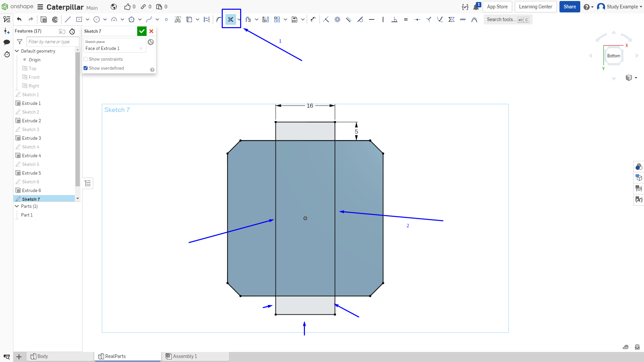Redo the last undone action

31,19
